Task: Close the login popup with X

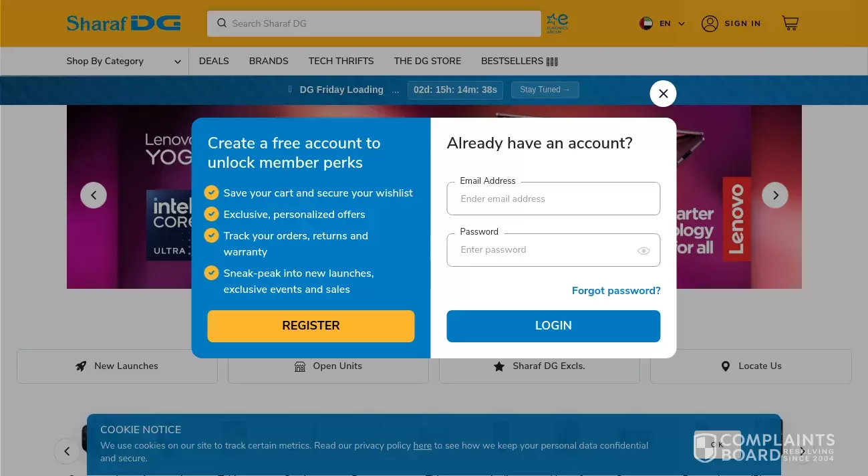Action: click(663, 94)
